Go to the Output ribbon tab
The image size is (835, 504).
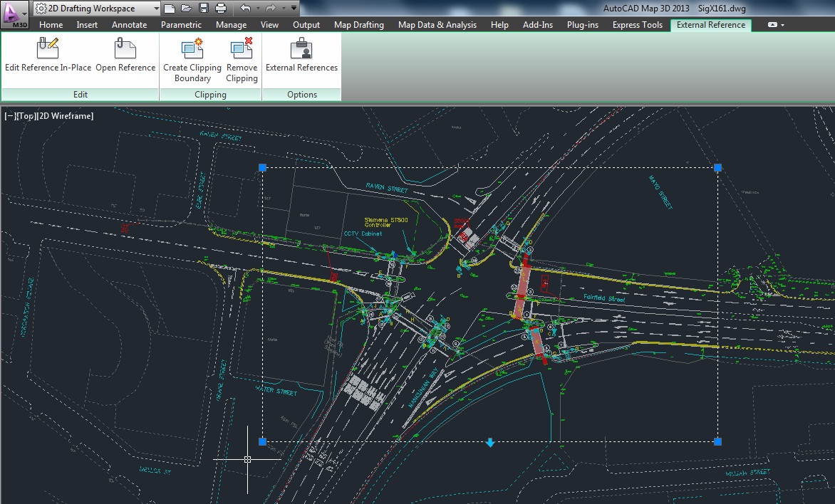click(306, 24)
